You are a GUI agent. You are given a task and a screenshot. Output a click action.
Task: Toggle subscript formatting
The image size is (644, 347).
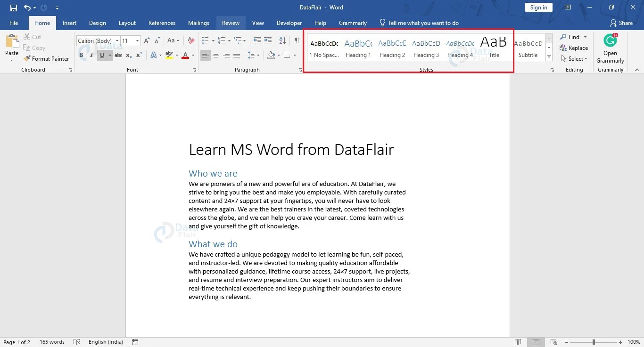128,55
